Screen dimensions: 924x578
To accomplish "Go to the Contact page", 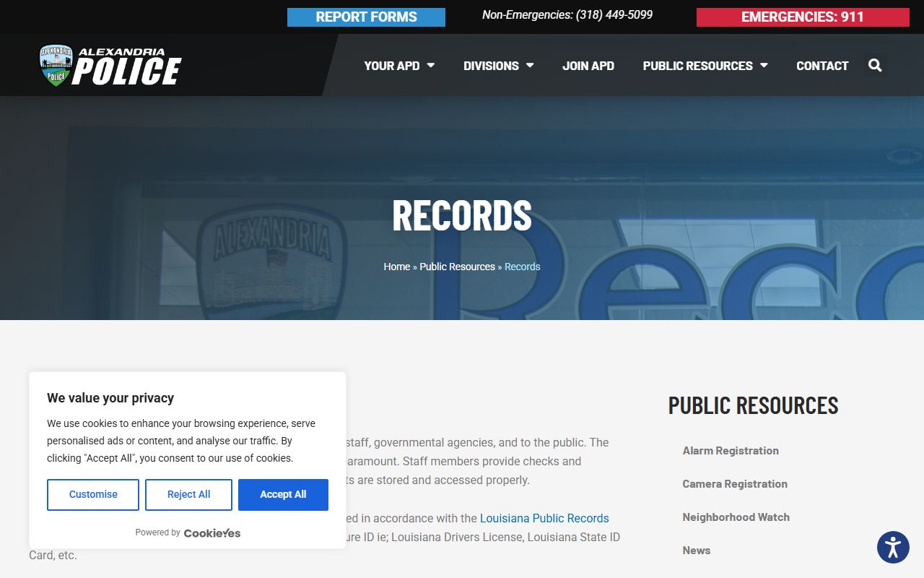I will (822, 66).
